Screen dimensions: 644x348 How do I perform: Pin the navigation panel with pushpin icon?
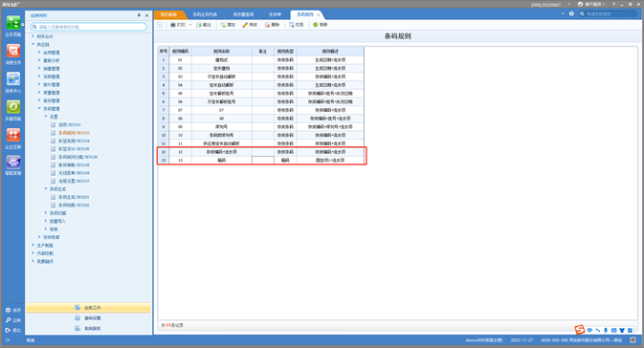pos(139,15)
